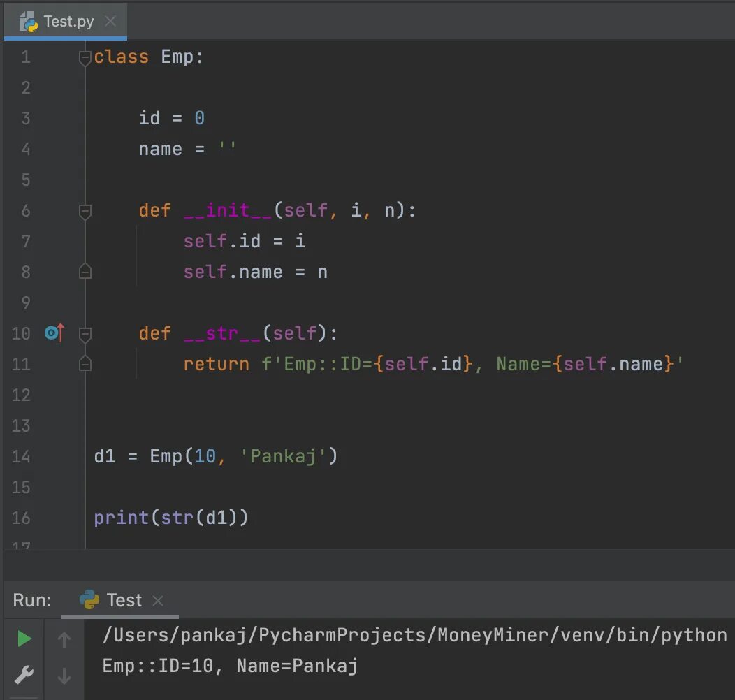Click line number 7 in the editor gutter

pos(26,241)
